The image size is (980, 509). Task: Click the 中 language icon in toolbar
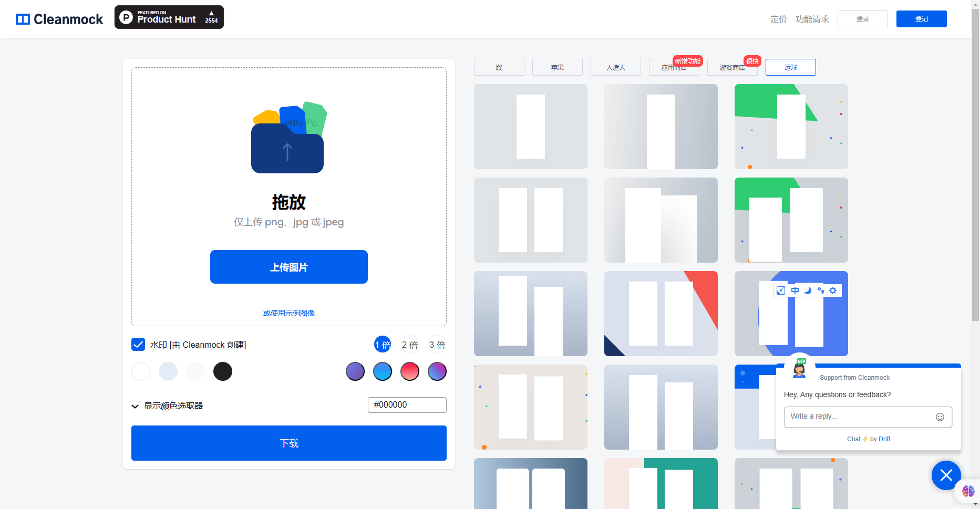tap(795, 290)
